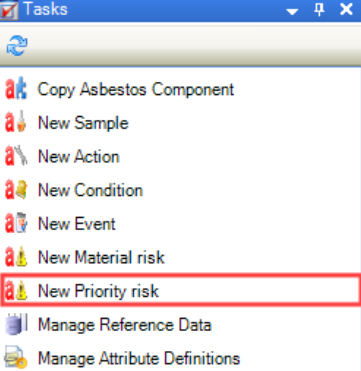This screenshot has height=371, width=361.
Task: Click the refresh icon in the Tasks toolbar
Action: pos(17,45)
